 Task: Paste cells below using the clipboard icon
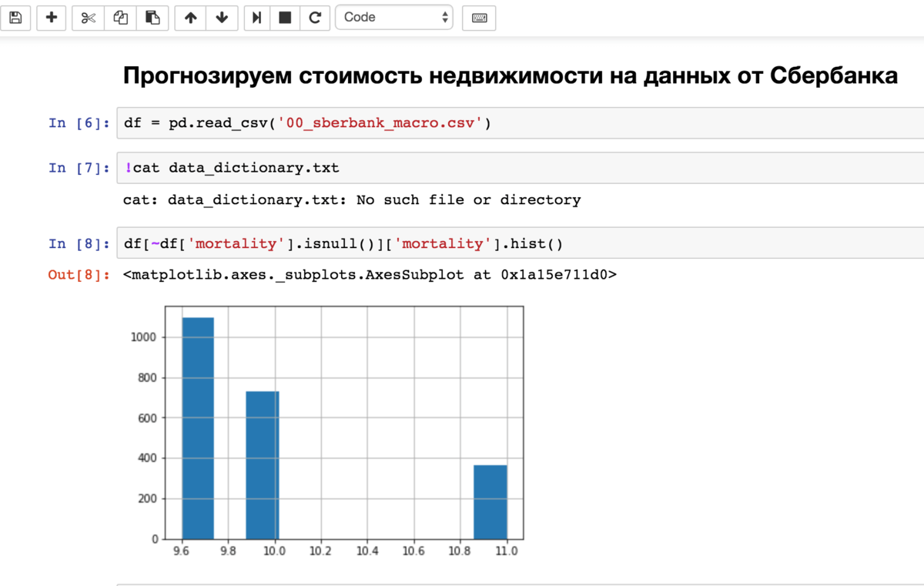click(x=152, y=17)
